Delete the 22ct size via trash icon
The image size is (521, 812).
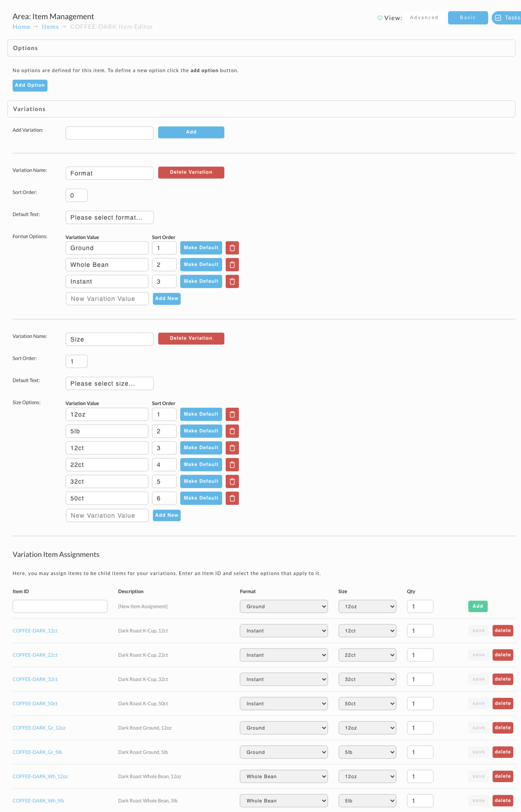click(232, 465)
